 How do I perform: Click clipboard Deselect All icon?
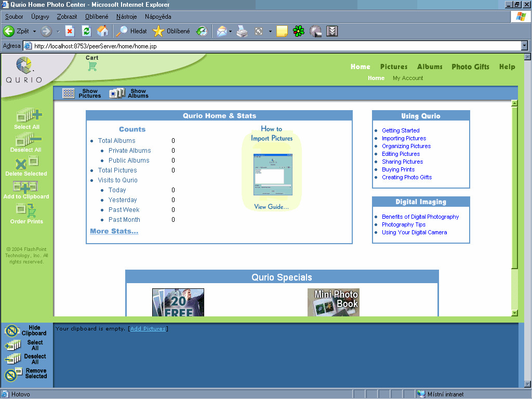coord(13,358)
